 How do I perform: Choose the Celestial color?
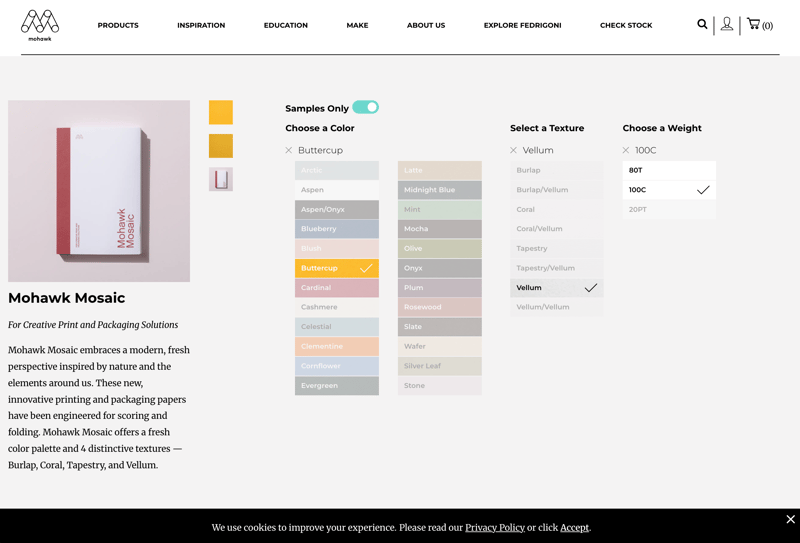click(337, 327)
